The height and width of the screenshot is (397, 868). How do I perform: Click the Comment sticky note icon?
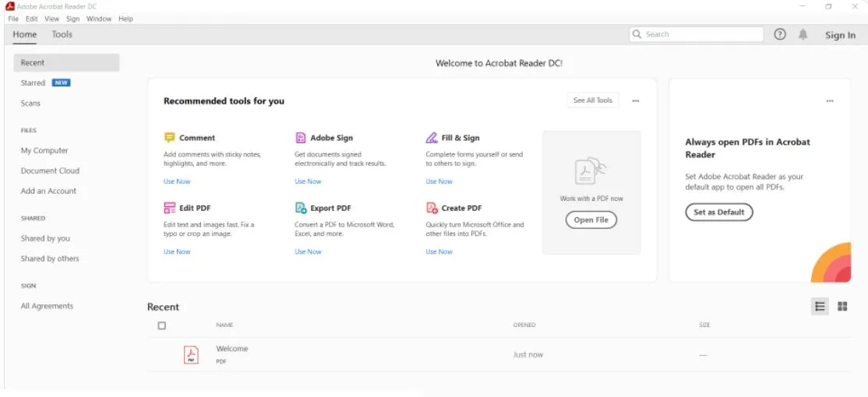[x=169, y=138]
